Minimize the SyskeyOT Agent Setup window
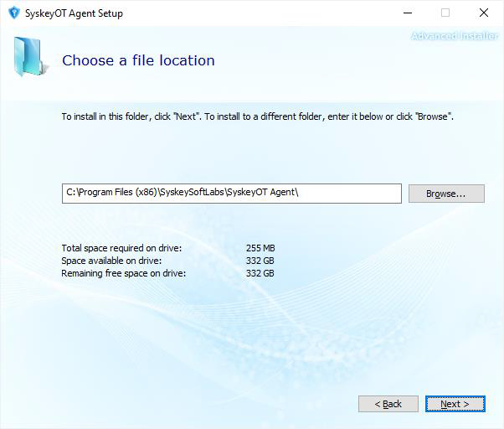The width and height of the screenshot is (504, 429). tap(407, 13)
